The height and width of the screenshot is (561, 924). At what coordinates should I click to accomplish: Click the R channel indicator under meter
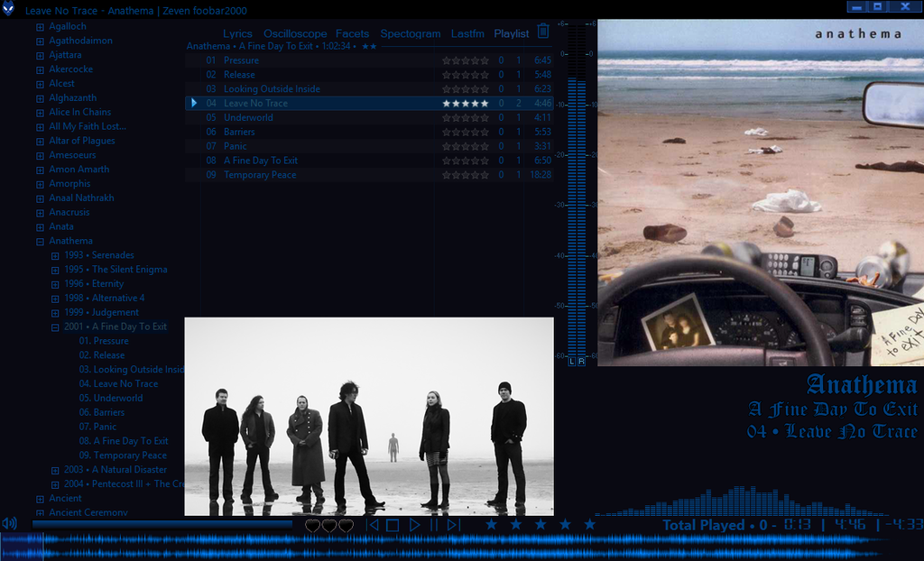tap(582, 362)
